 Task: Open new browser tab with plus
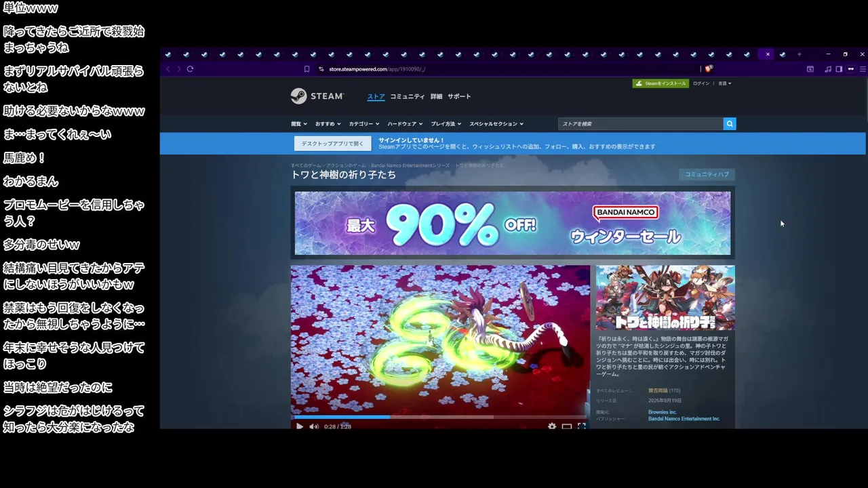pos(800,54)
